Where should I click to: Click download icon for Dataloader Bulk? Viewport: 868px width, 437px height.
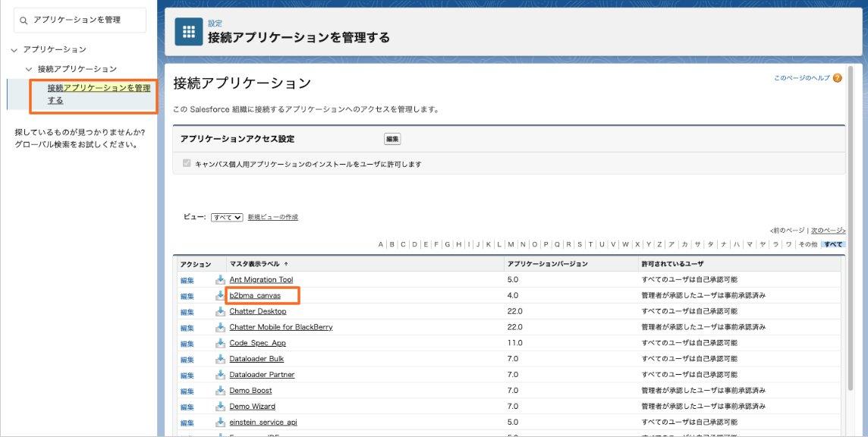[220, 358]
